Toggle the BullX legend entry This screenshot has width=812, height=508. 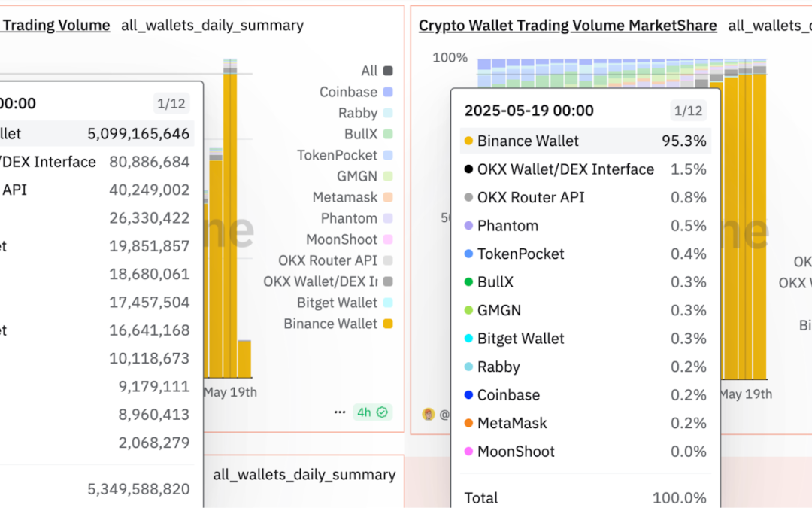368,134
